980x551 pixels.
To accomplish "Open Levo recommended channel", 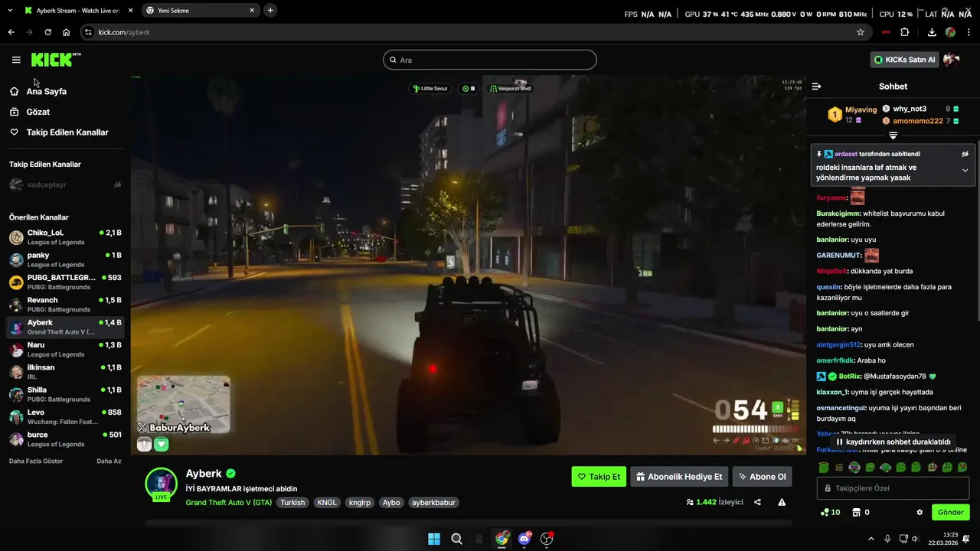I will [65, 417].
